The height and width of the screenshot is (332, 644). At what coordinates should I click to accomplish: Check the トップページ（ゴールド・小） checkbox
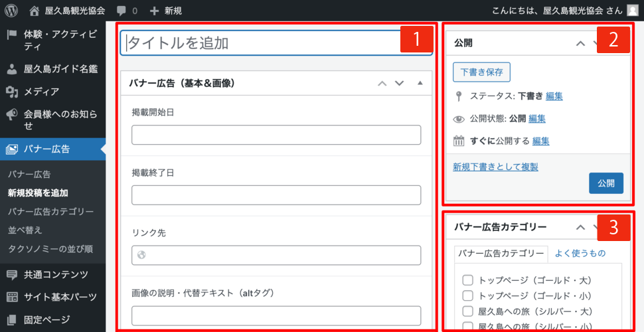pyautogui.click(x=467, y=295)
